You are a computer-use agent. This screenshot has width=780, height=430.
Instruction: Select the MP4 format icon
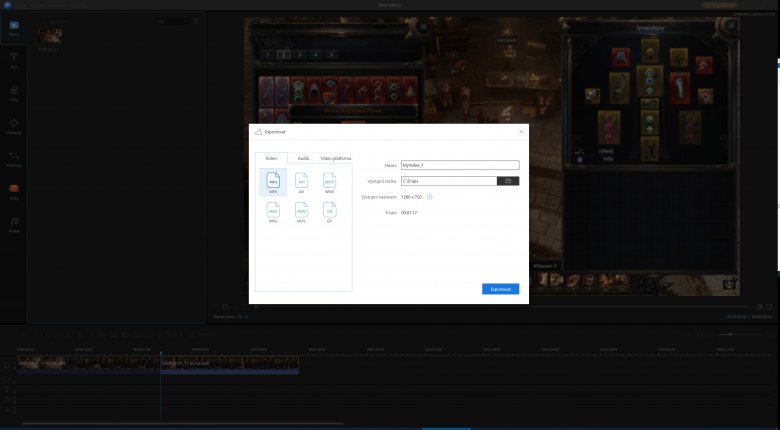(273, 182)
